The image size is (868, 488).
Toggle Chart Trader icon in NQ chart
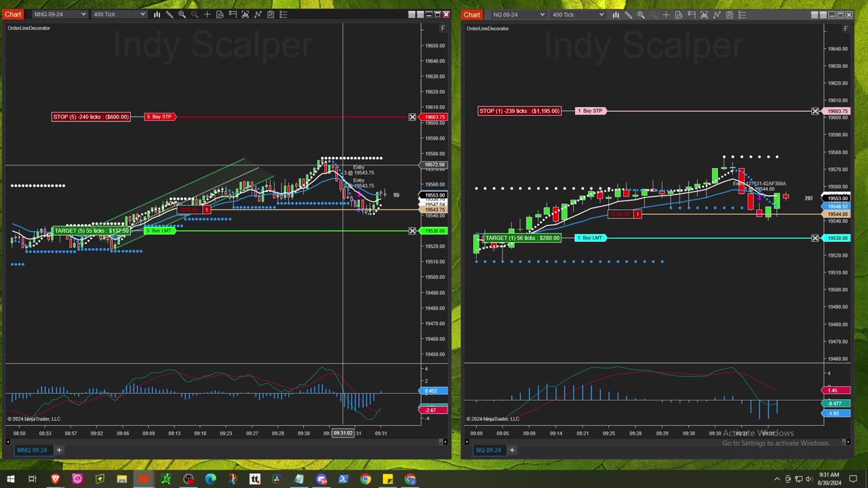692,14
